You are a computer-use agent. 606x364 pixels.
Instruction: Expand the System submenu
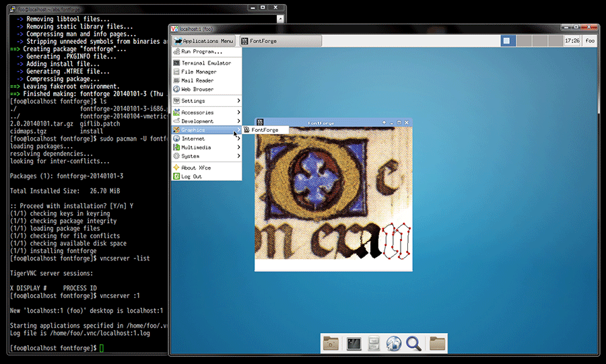(207, 156)
